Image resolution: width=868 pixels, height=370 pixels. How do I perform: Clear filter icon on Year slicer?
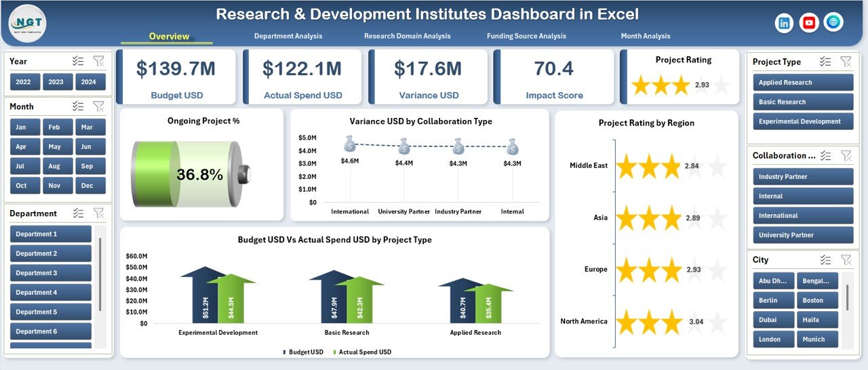pyautogui.click(x=98, y=61)
